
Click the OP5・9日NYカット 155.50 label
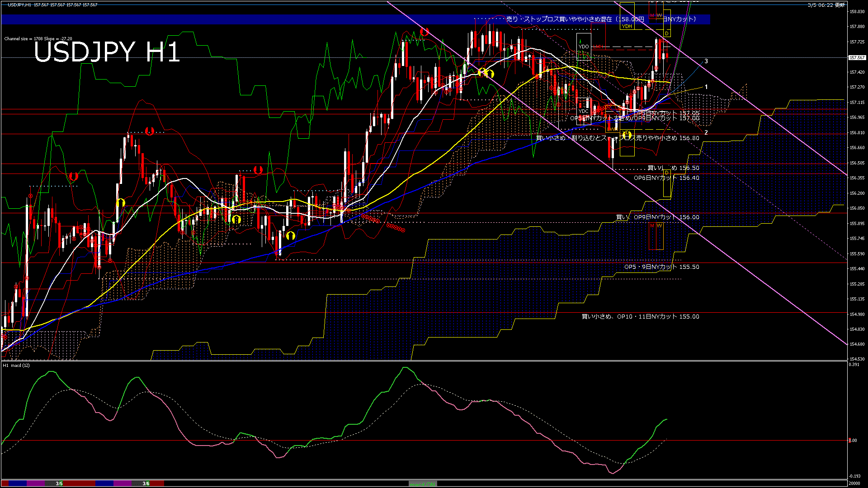(x=661, y=267)
